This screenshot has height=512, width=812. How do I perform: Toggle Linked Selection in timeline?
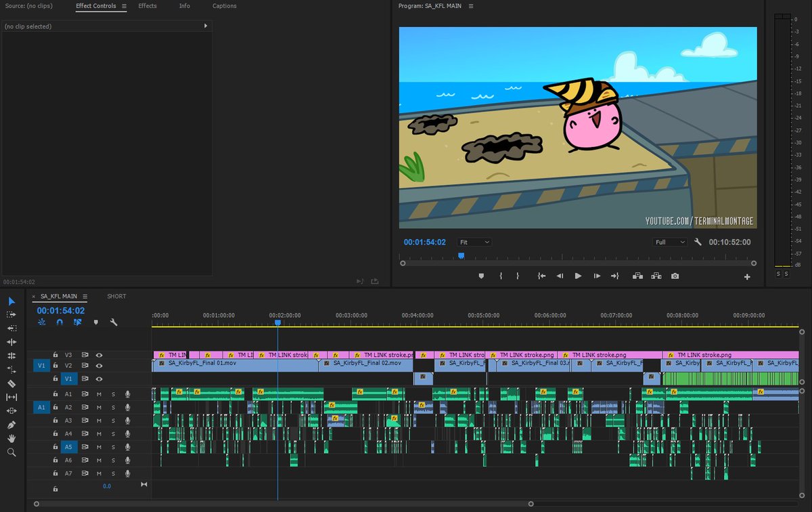point(78,322)
